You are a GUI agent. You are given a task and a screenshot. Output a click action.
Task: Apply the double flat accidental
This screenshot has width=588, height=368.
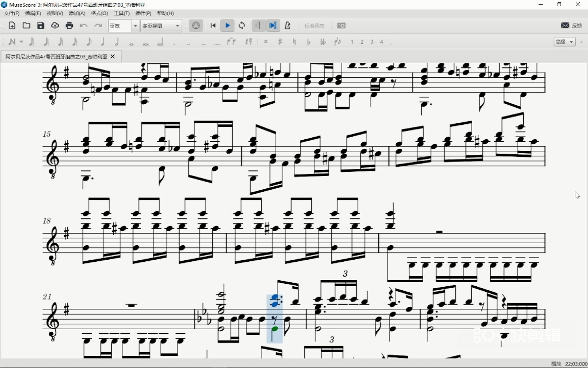point(323,42)
